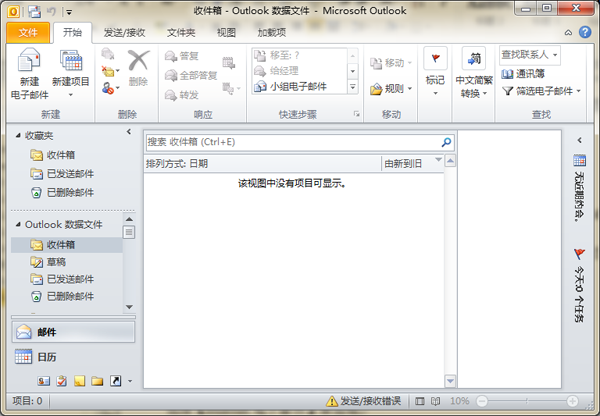
Task: Click the Reply All (全部答复) button
Action: click(191, 75)
